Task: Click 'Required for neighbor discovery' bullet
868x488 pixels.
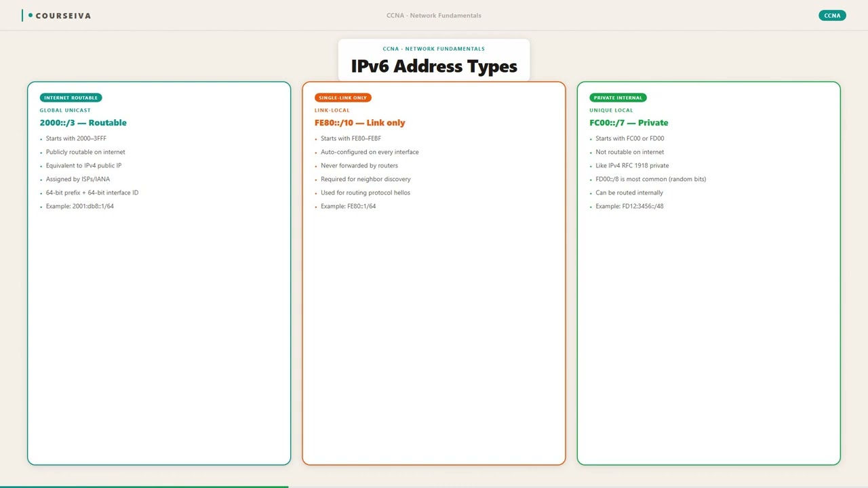Action: pyautogui.click(x=366, y=179)
